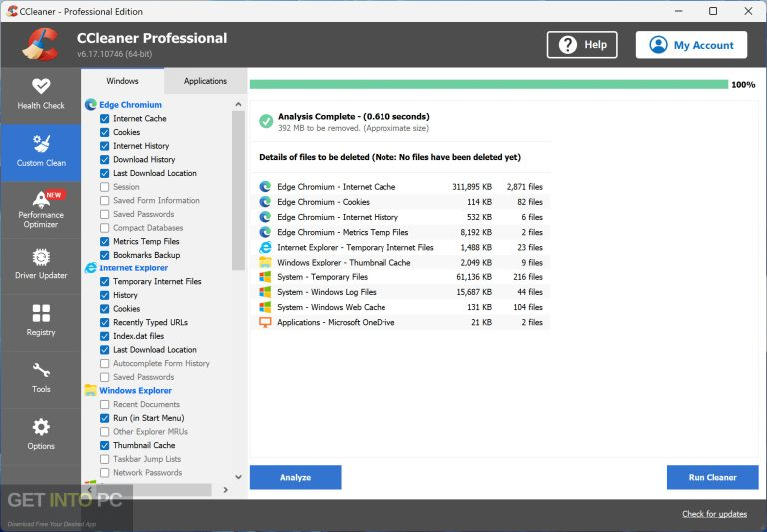Image resolution: width=767 pixels, height=532 pixels.
Task: Open the Driver Updater section
Action: (x=41, y=266)
